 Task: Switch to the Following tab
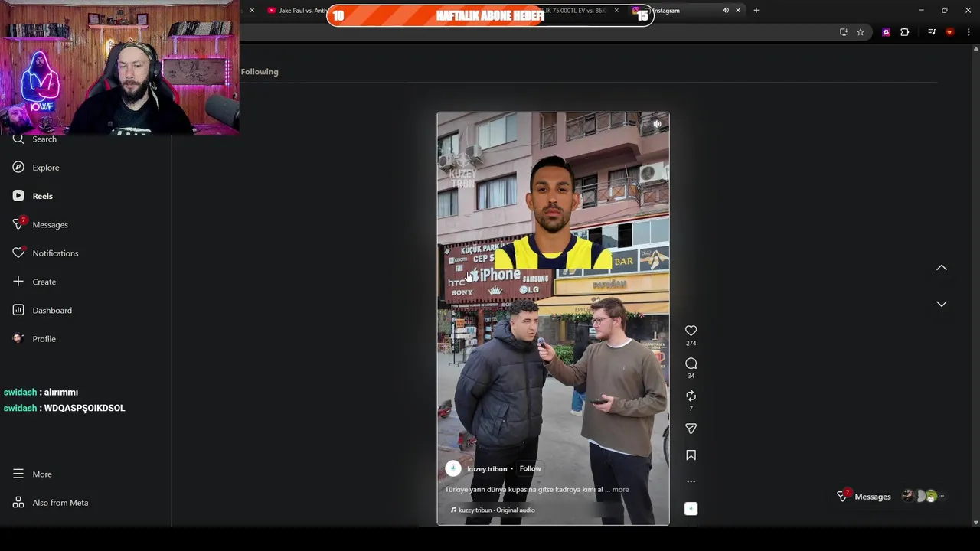point(260,71)
